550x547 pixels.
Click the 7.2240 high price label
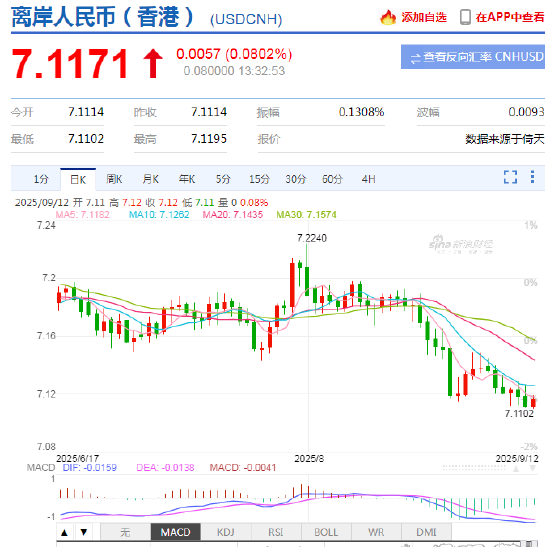tap(312, 238)
